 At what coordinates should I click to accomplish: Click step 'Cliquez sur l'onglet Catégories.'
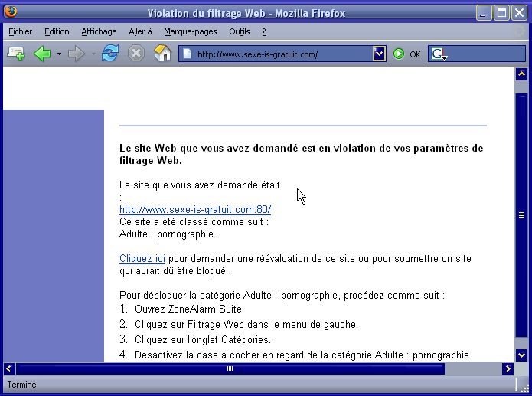[x=203, y=339]
